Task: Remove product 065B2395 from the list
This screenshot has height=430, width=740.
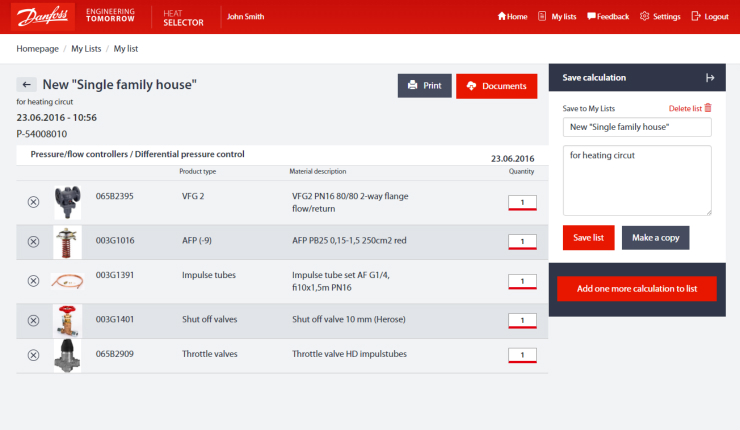Action: 33,202
